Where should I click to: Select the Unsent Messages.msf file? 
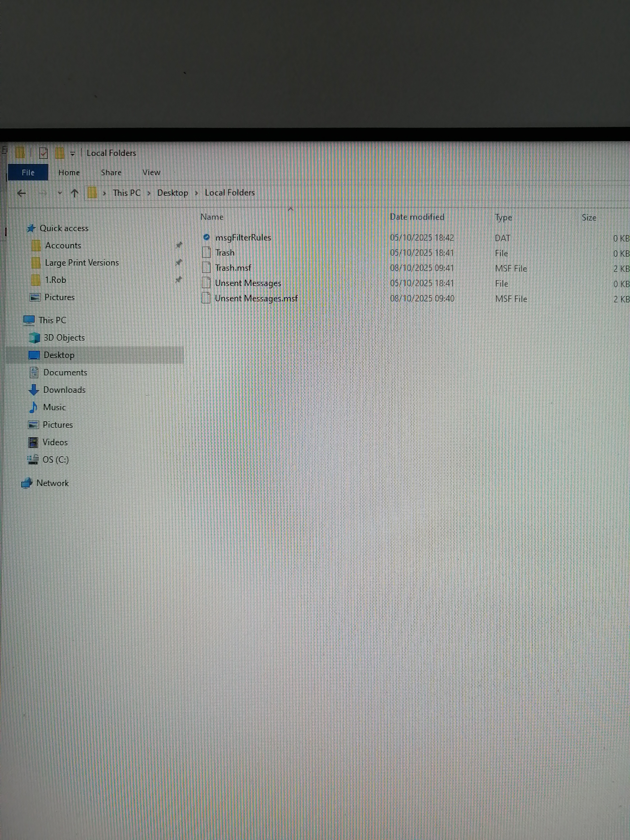[256, 298]
